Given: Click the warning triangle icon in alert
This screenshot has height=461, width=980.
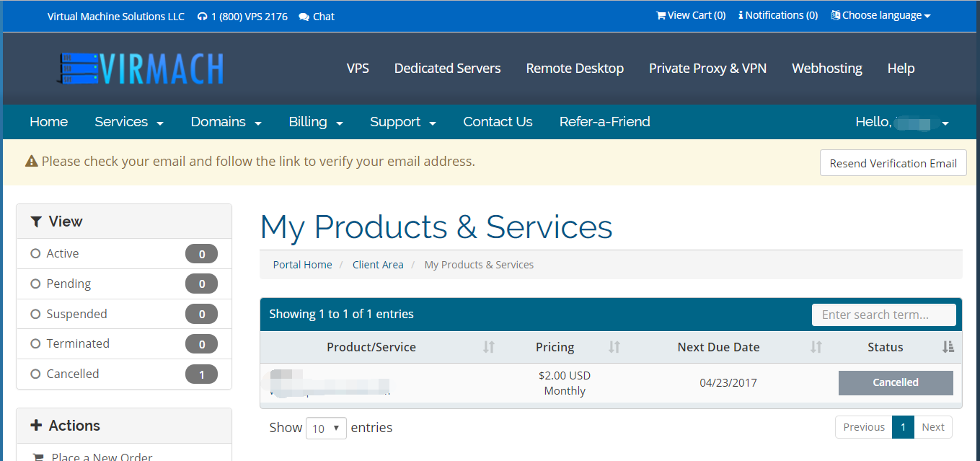Looking at the screenshot, I should [31, 162].
